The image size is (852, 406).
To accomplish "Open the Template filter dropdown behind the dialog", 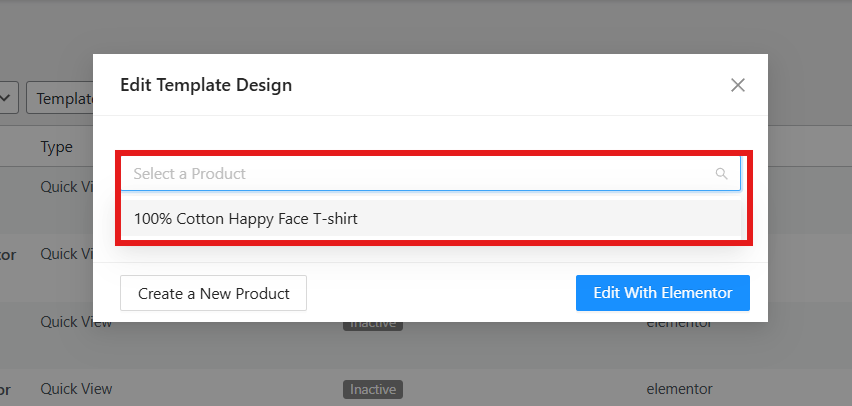I will [60, 99].
